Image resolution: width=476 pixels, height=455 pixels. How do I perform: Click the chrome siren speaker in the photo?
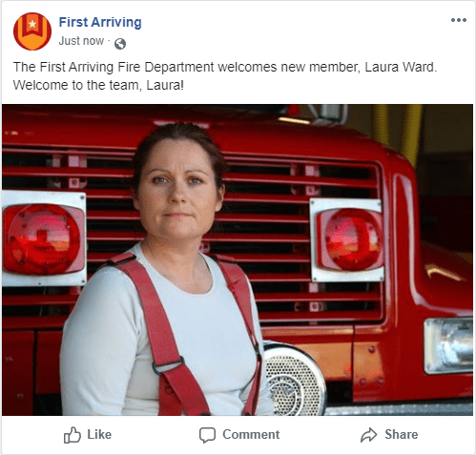click(x=294, y=379)
